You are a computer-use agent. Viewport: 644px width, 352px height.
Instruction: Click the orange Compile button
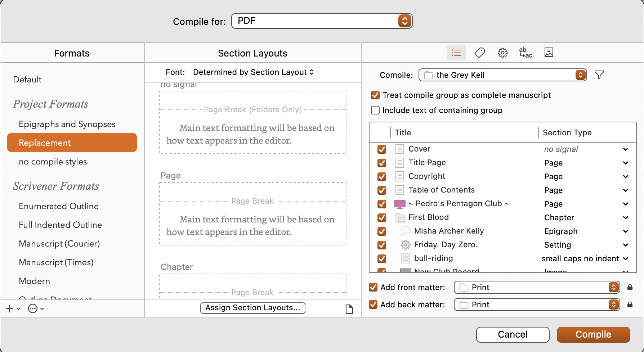coord(593,334)
